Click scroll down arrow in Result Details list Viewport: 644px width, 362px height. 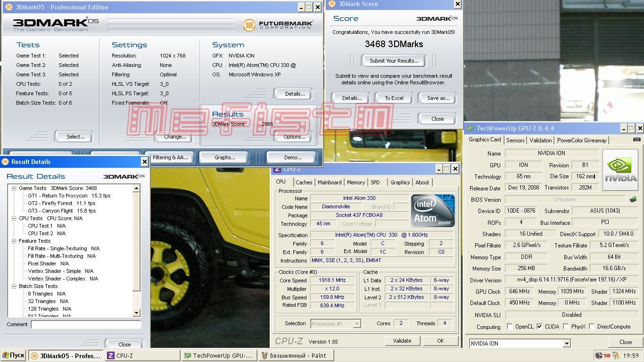(x=137, y=313)
